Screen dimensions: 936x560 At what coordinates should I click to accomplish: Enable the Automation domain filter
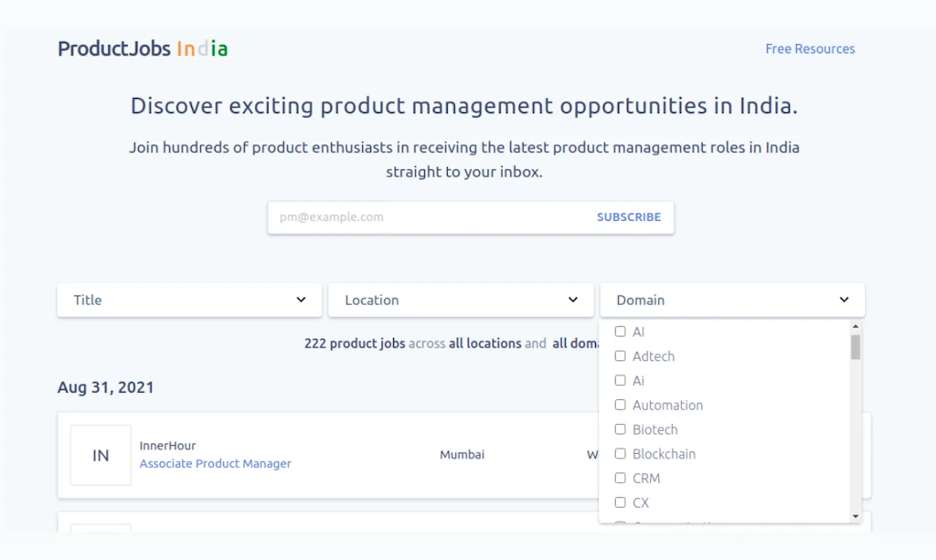pyautogui.click(x=621, y=405)
